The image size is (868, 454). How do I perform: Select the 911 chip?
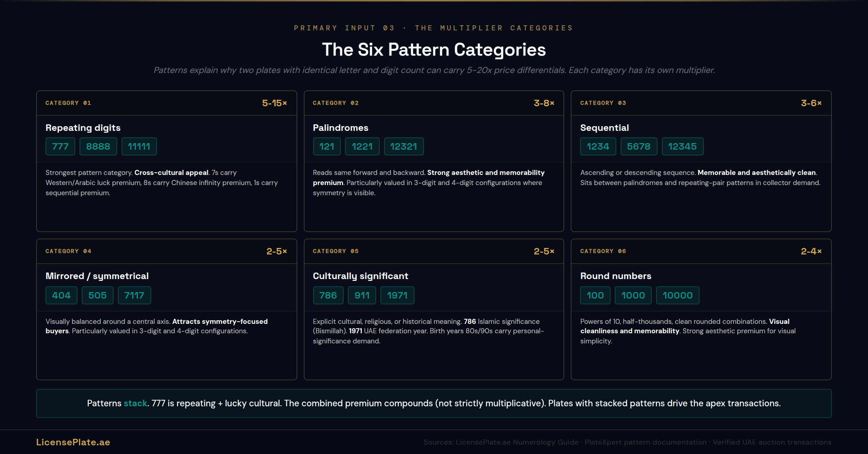pos(362,295)
